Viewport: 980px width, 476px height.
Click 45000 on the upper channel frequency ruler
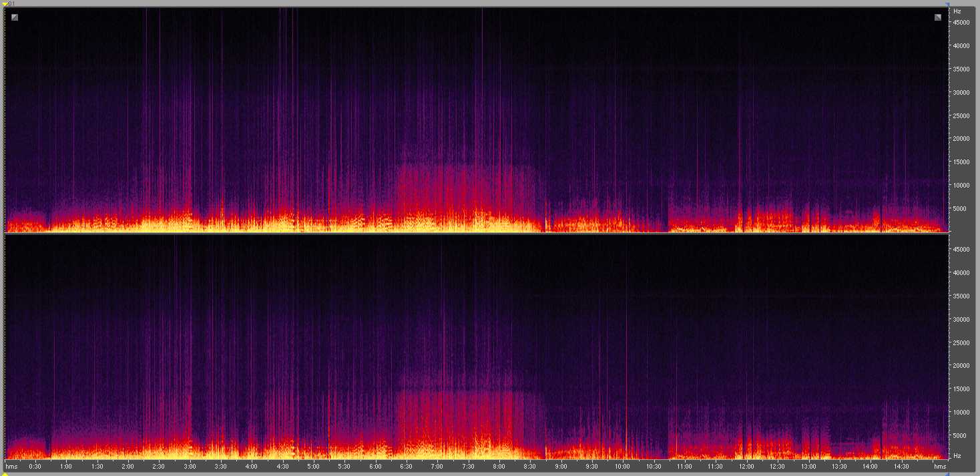click(x=961, y=22)
